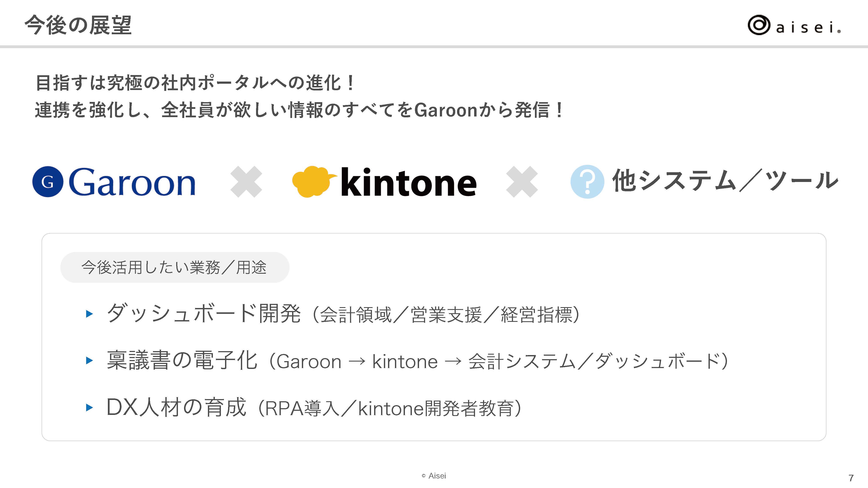Click the 他システム／ツール label
This screenshot has height=488, width=868.
(725, 181)
